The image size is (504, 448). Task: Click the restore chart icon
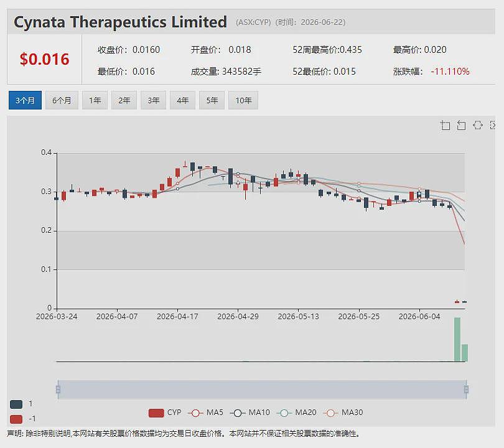478,125
